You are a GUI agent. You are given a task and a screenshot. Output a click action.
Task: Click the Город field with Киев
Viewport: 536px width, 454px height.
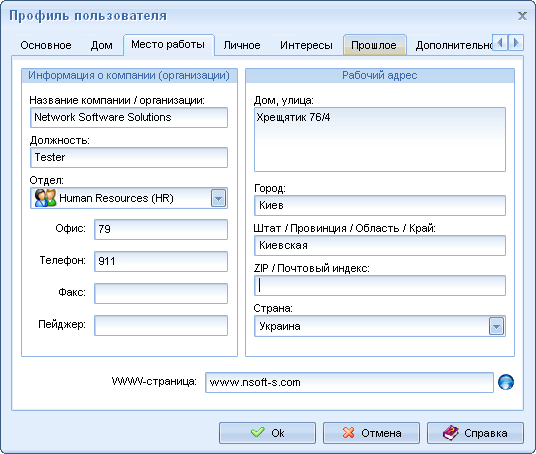[x=380, y=205]
